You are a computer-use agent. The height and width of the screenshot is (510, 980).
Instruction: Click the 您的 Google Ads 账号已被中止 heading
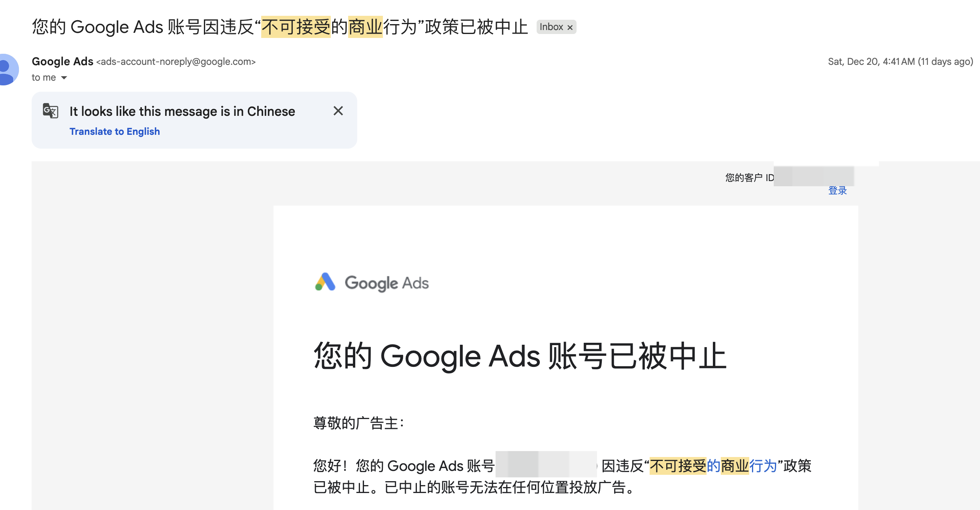click(x=520, y=356)
